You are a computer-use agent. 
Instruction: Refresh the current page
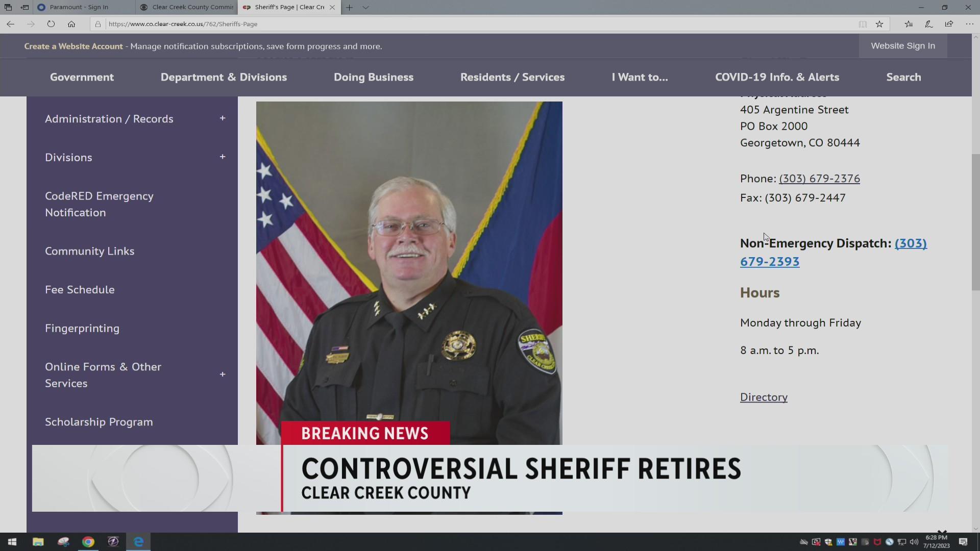click(51, 23)
